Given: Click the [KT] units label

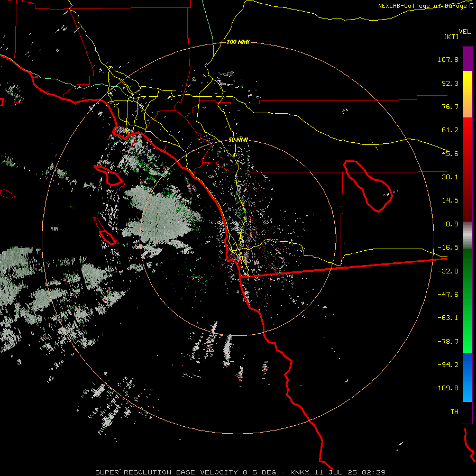Looking at the screenshot, I should (452, 36).
